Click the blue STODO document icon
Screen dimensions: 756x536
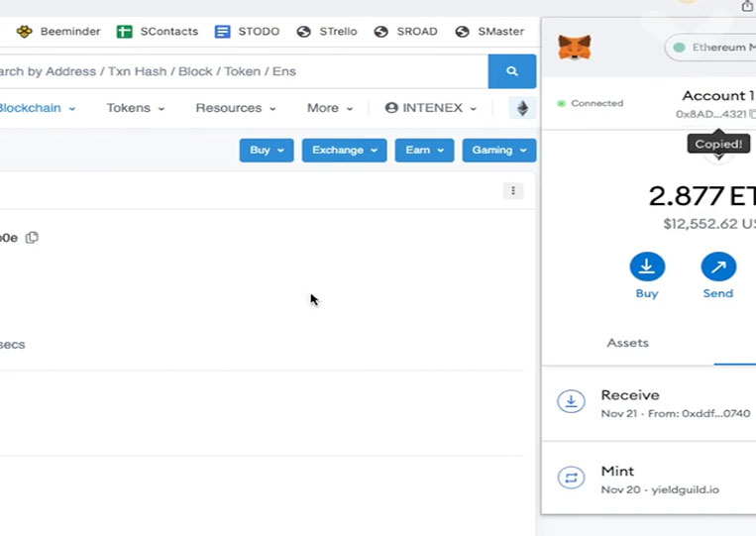click(222, 32)
